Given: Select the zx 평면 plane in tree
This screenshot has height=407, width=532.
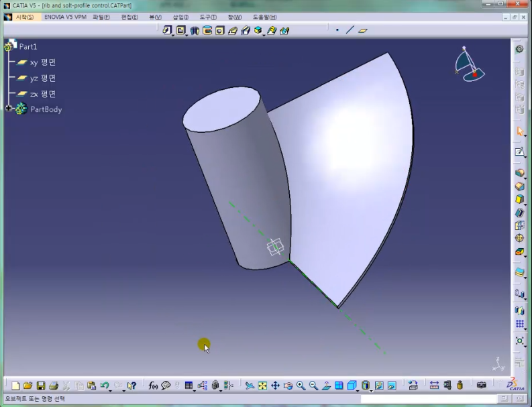Looking at the screenshot, I should [42, 95].
